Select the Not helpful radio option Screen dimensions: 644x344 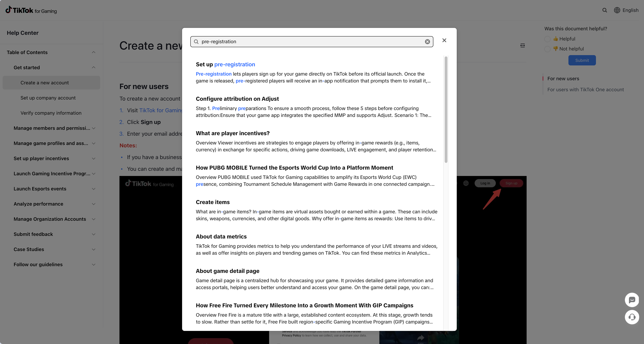click(547, 49)
